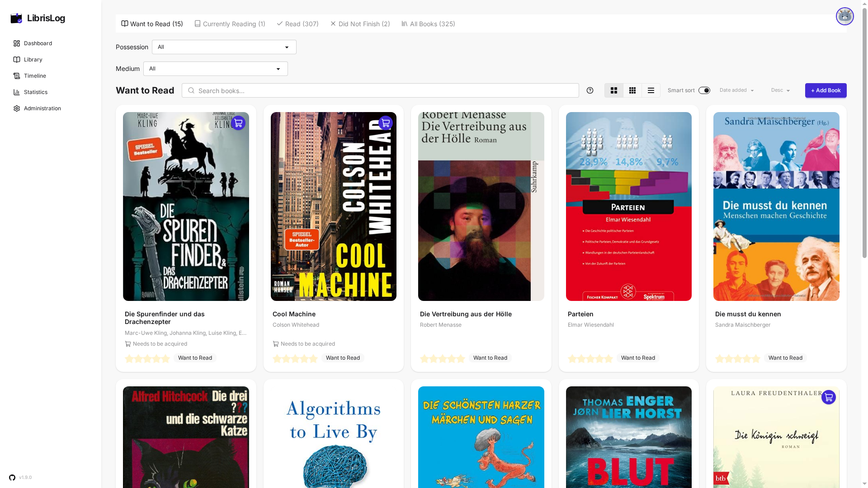This screenshot has width=868, height=488.
Task: Open the Desc order dropdown
Action: (781, 90)
